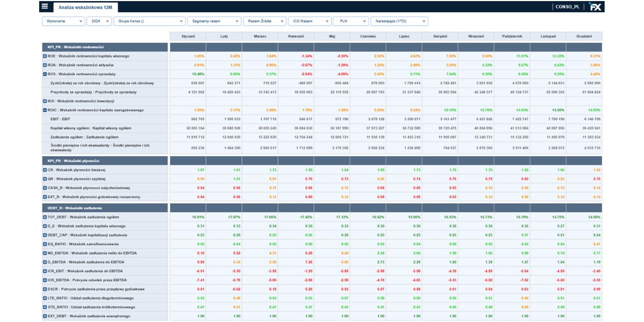
Task: Expand the LTD_RATIO row plus icon
Action: pos(45,298)
